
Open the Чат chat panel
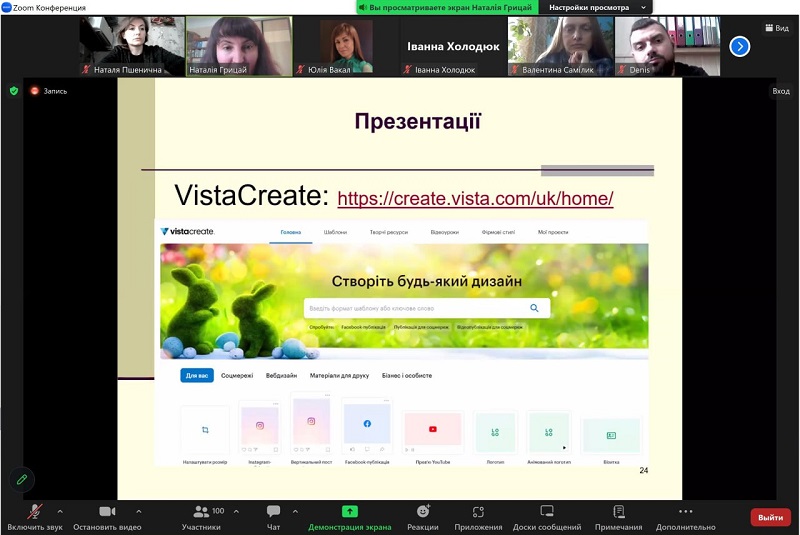273,518
